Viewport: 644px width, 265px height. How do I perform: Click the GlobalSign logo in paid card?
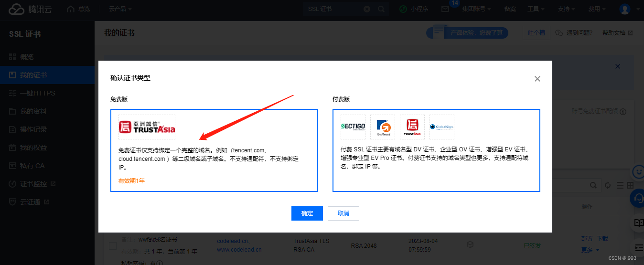click(442, 127)
